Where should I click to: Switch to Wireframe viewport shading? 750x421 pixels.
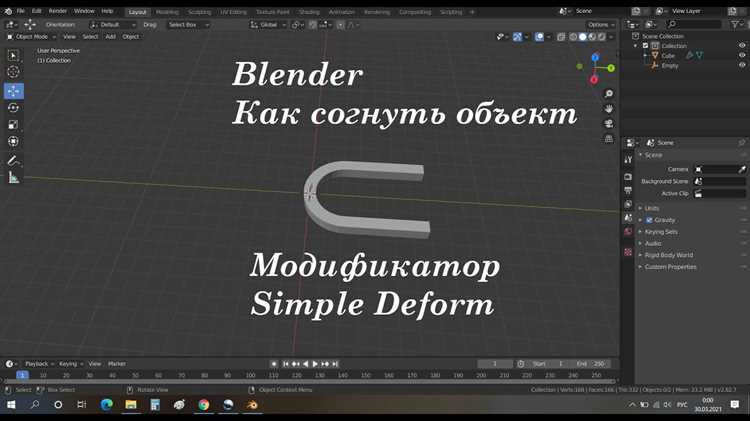coord(573,37)
